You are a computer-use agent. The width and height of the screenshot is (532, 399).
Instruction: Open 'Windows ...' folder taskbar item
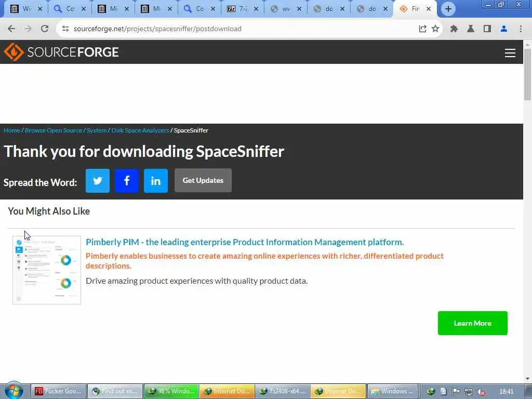(393, 391)
